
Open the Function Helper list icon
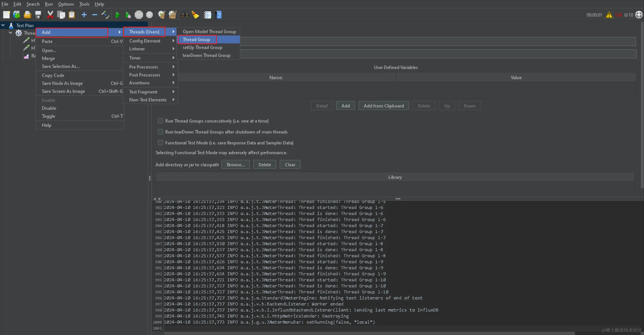point(208,15)
